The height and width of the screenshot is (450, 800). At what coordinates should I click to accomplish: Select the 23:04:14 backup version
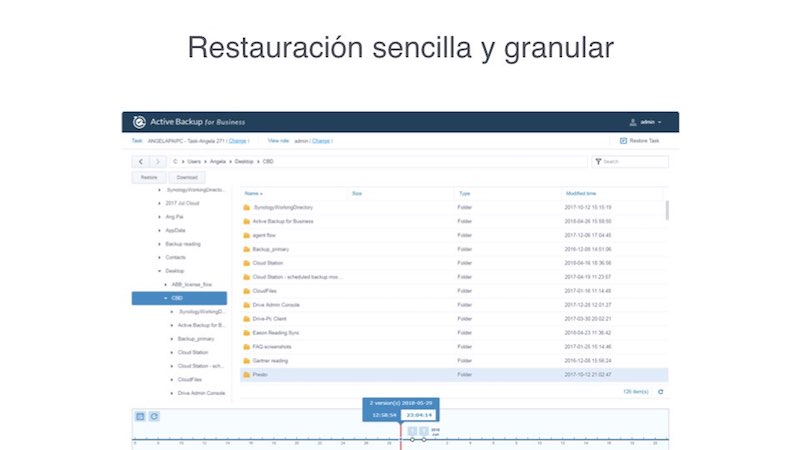pos(419,414)
